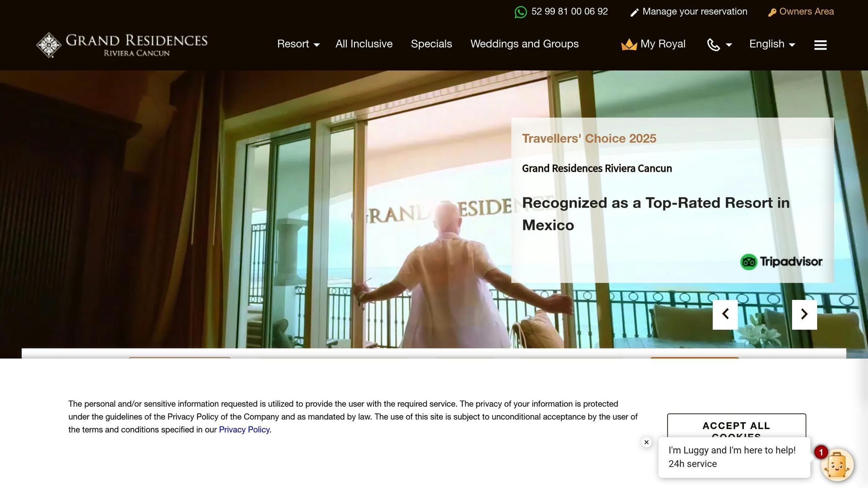Click the Luggy help message bubble
The width and height of the screenshot is (868, 488).
tap(734, 457)
